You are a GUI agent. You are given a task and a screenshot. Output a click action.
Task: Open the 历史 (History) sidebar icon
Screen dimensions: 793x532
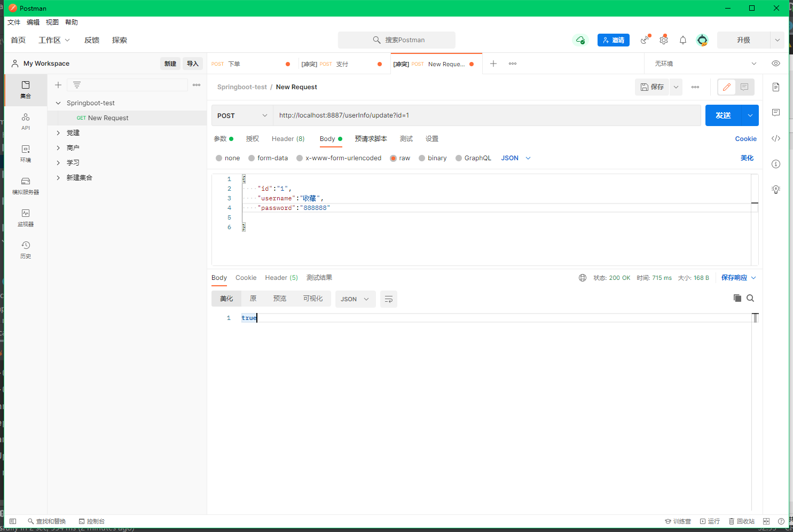click(26, 249)
